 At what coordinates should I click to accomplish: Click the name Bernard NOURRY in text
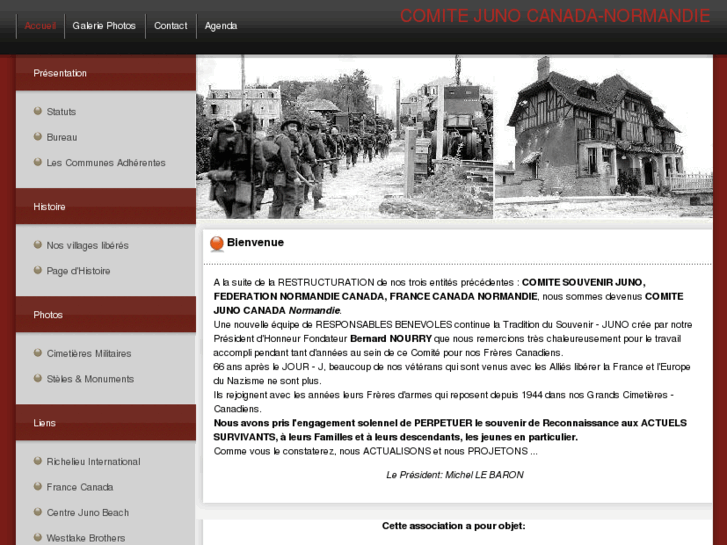pos(391,339)
